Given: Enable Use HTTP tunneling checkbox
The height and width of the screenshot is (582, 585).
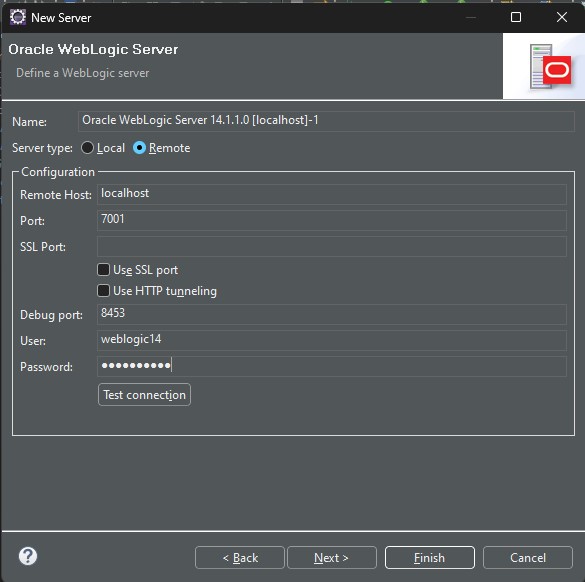Looking at the screenshot, I should (x=103, y=290).
